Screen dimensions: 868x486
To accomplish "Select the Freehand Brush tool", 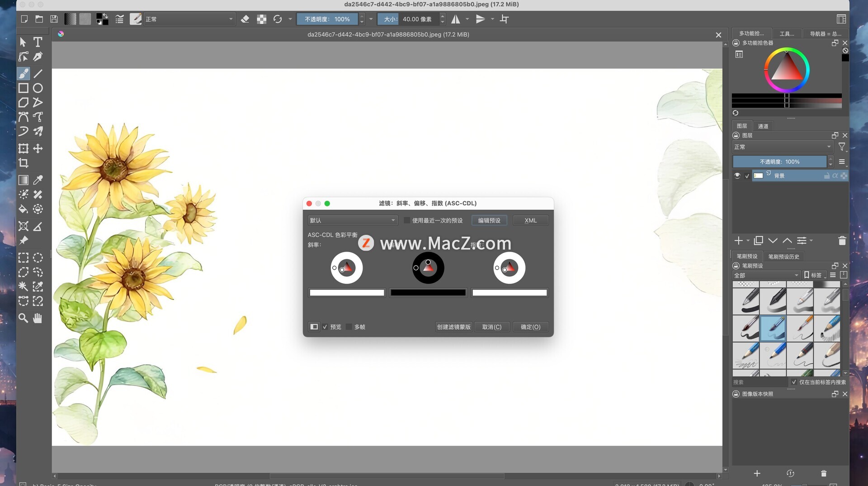I will point(24,73).
